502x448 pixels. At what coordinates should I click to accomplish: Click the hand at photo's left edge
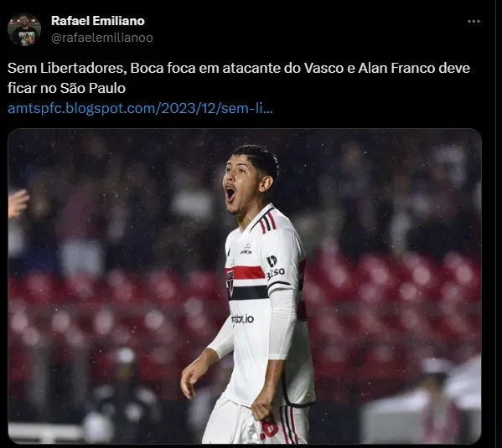pyautogui.click(x=18, y=203)
